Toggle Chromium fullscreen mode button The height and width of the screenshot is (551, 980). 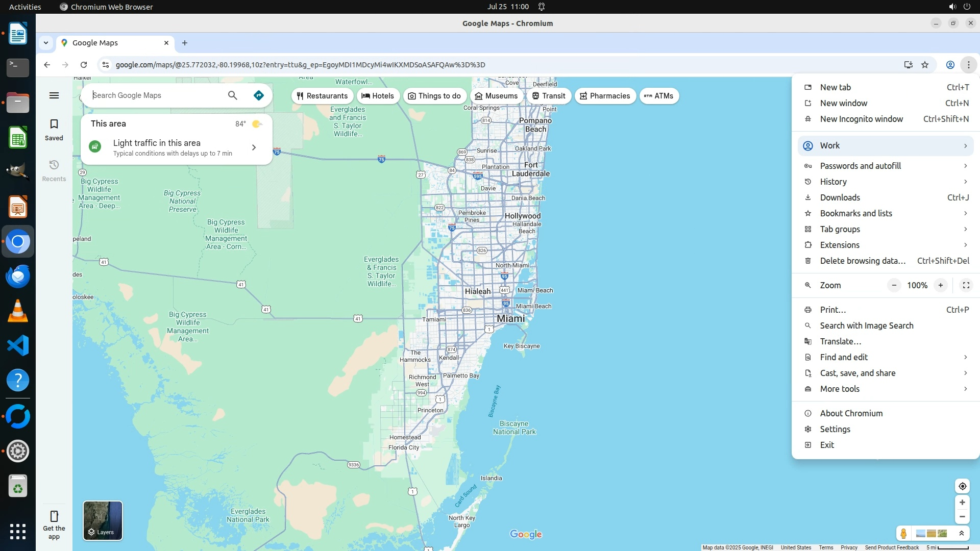point(966,286)
